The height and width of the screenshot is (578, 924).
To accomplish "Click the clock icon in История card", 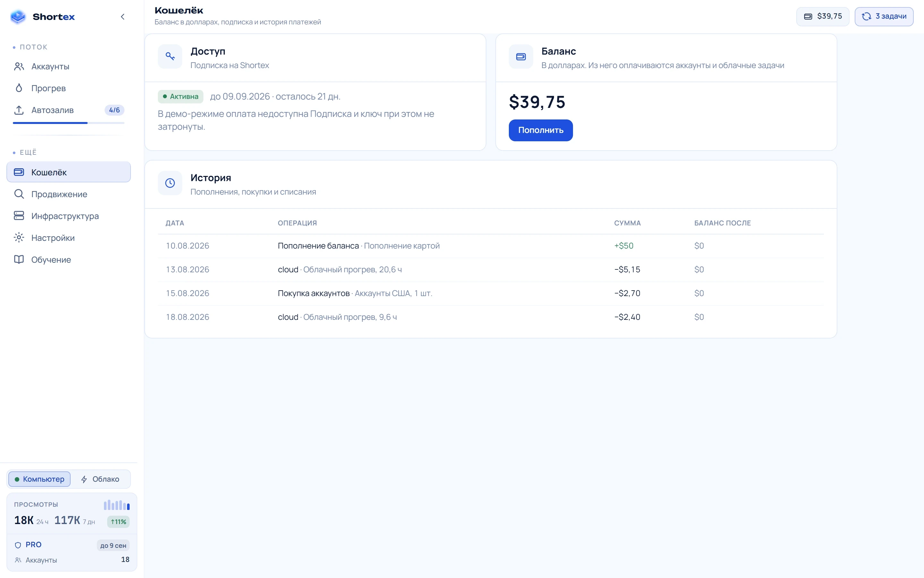I will [x=170, y=183].
